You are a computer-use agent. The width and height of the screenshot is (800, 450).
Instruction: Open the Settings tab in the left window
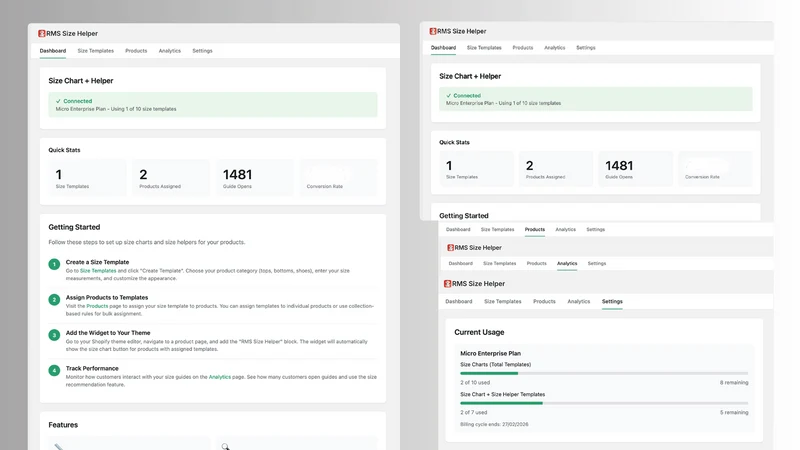point(202,51)
